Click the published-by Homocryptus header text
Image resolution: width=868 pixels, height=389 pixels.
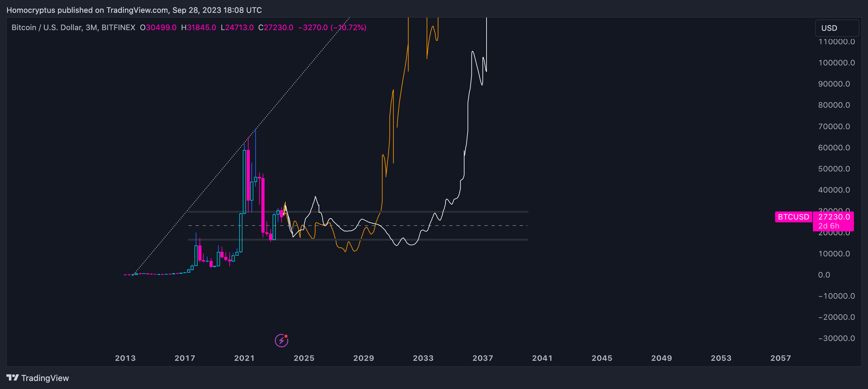click(134, 10)
